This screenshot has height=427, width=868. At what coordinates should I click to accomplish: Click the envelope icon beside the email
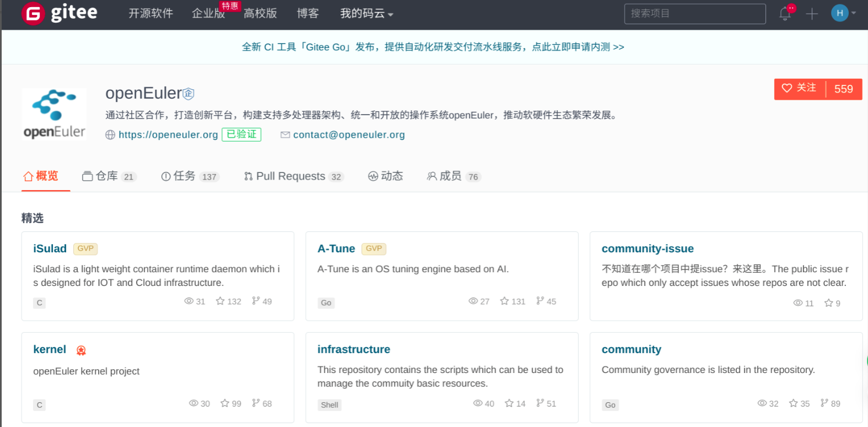(x=285, y=135)
